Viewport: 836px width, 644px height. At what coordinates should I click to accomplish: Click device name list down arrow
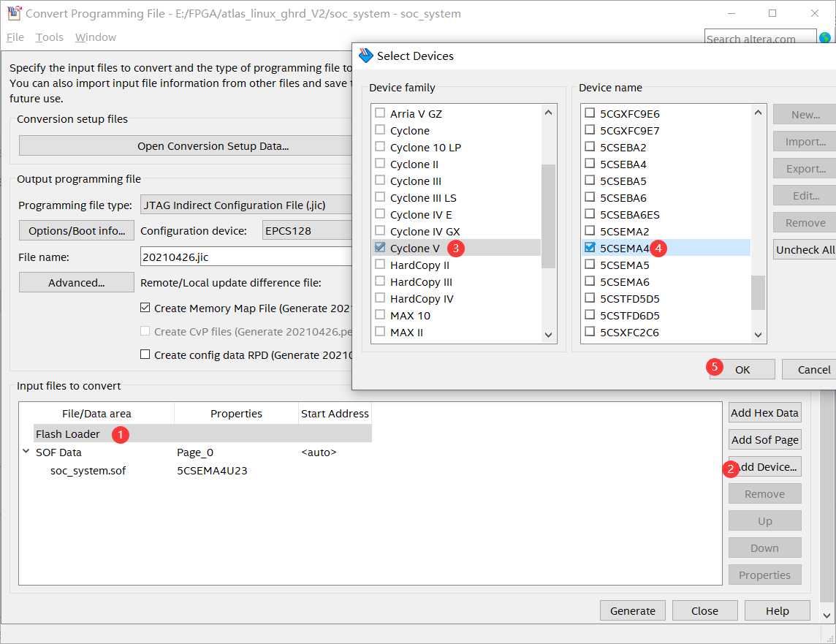[x=758, y=335]
